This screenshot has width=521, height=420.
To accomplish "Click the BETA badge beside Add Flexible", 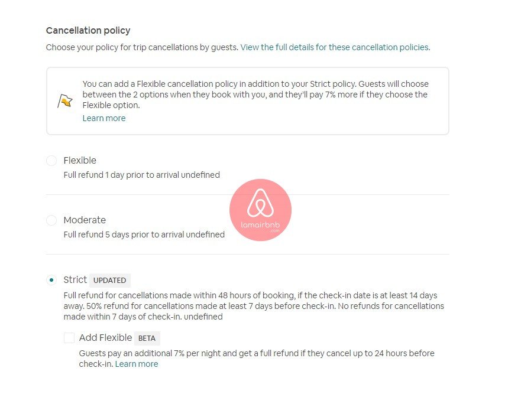I will click(147, 338).
